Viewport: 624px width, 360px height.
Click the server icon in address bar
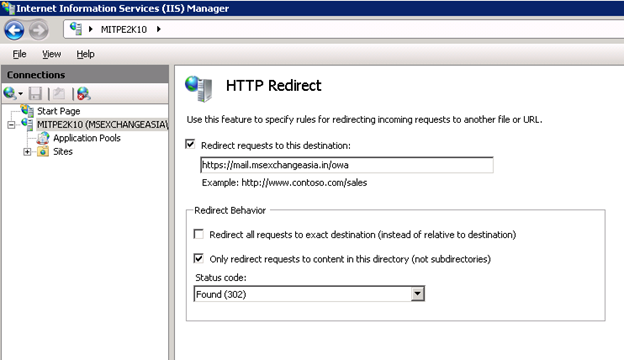(76, 29)
